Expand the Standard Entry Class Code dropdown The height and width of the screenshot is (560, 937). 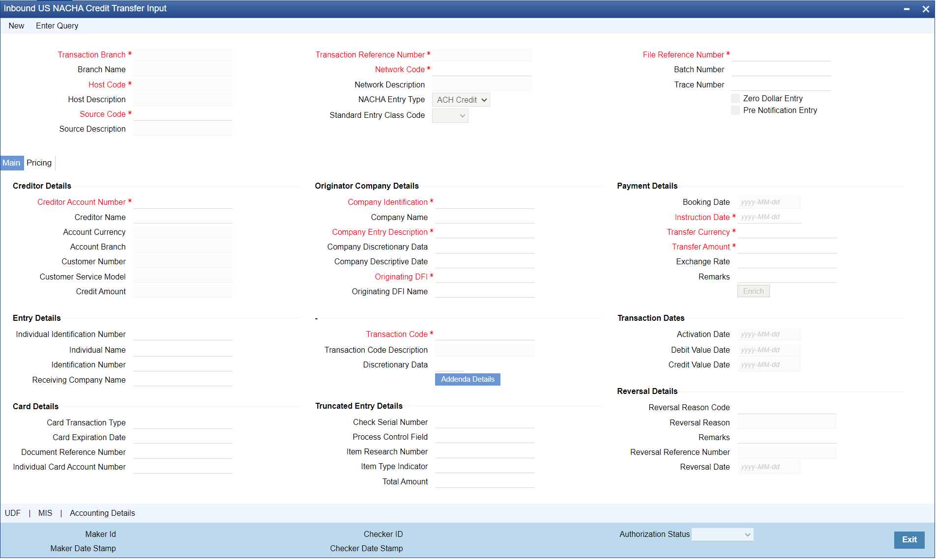point(450,115)
